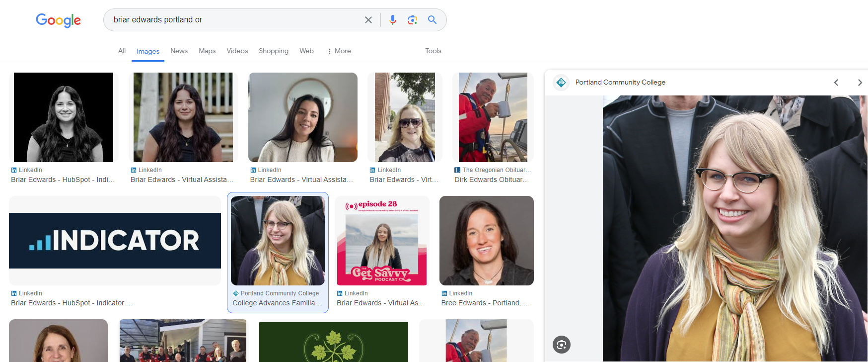Image resolution: width=868 pixels, height=362 pixels.
Task: Click 'The Oregonian Obituar…' source label
Action: pyautogui.click(x=497, y=170)
